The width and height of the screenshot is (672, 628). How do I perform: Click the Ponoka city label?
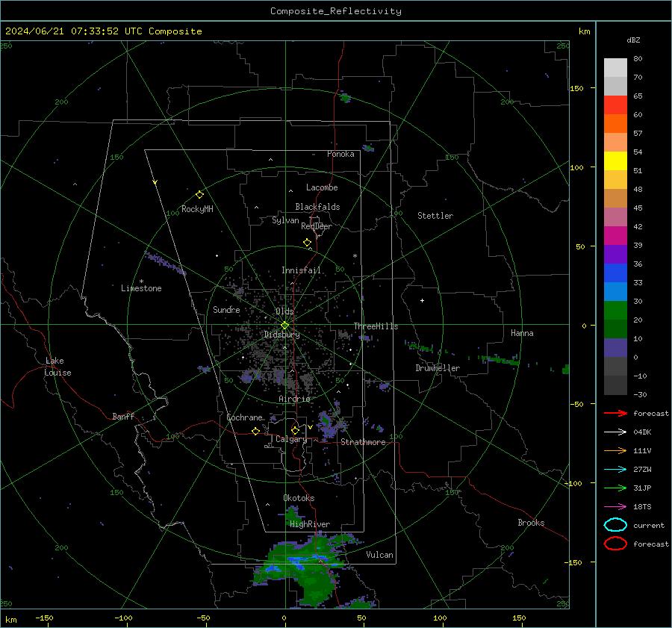(x=340, y=154)
